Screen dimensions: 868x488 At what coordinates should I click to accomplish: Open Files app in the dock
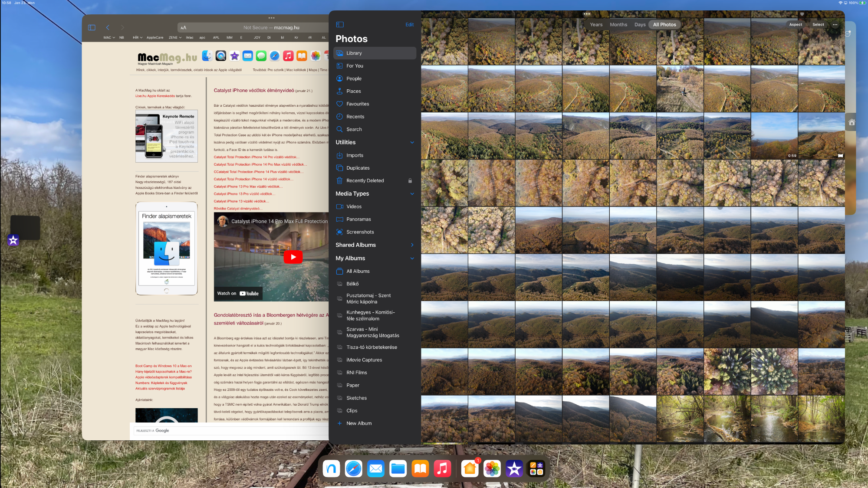pos(398,468)
